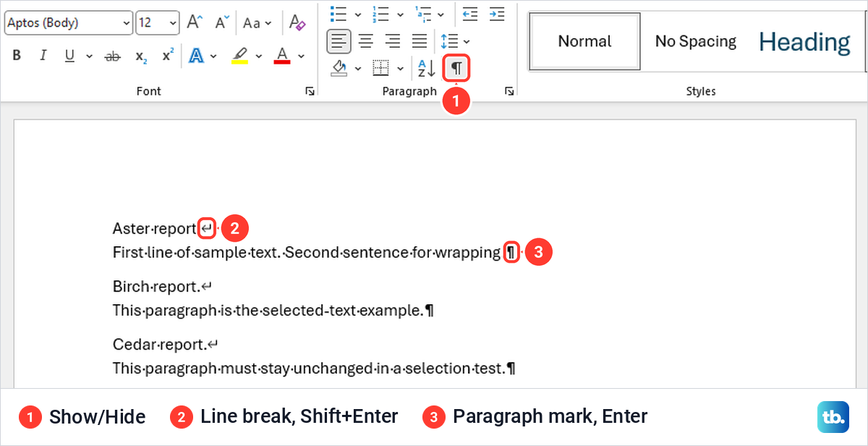Open Paragraph dialog launcher
Image resolution: width=868 pixels, height=446 pixels.
pyautogui.click(x=509, y=91)
